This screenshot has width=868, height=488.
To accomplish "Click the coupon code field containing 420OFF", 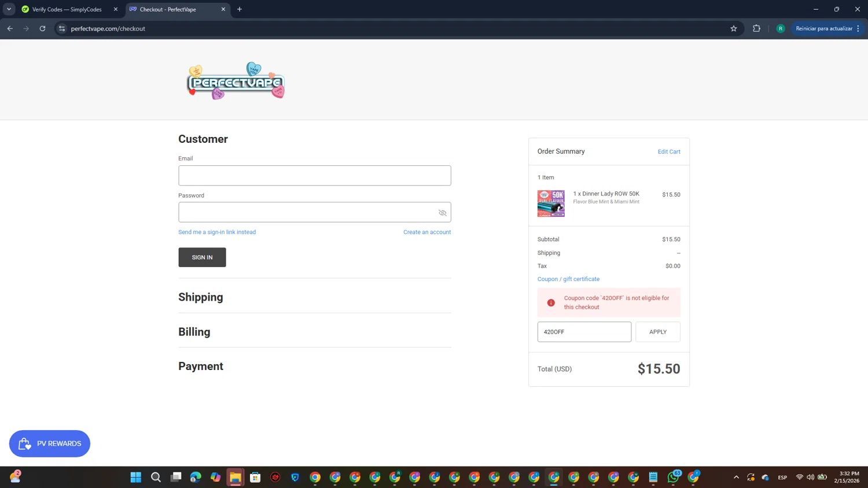I will 584,332.
